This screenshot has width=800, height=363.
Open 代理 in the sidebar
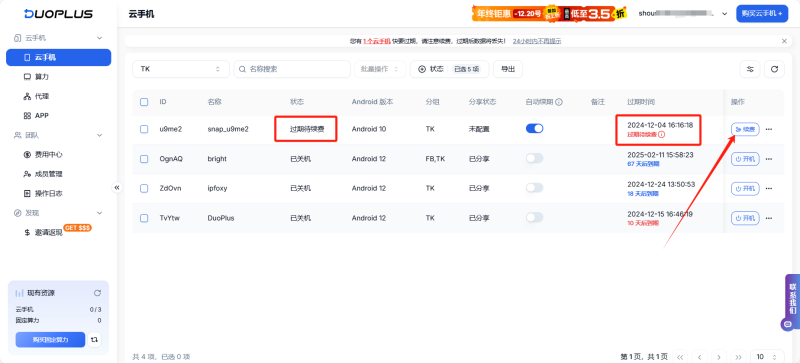[42, 96]
